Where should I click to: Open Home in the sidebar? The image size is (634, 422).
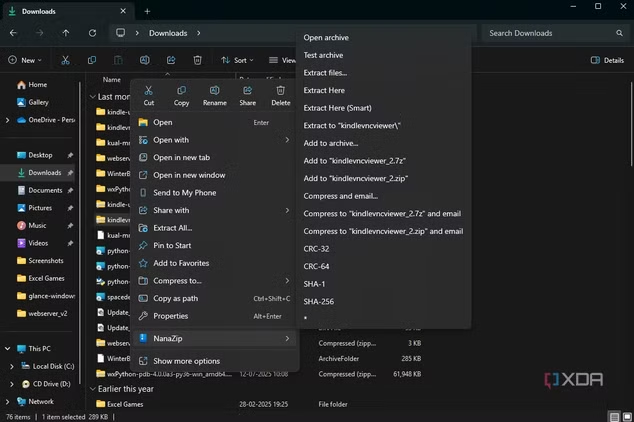click(x=38, y=85)
